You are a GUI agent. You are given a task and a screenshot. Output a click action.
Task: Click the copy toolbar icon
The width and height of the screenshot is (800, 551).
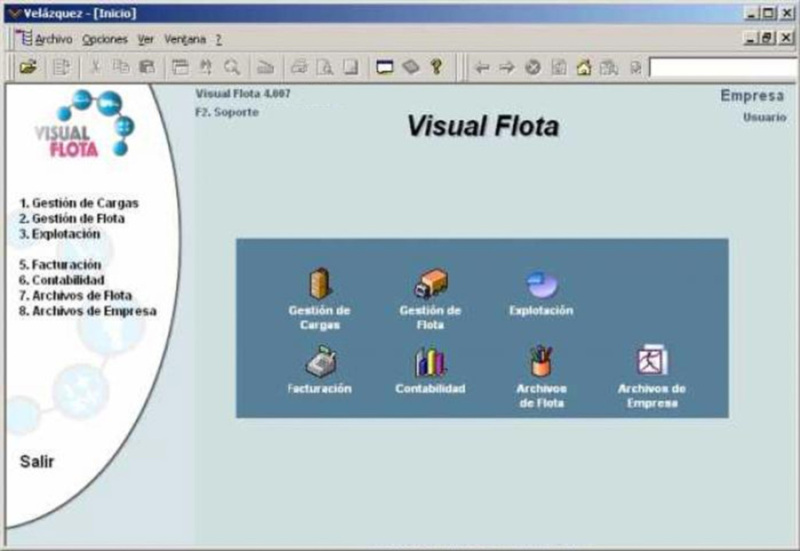tap(121, 67)
